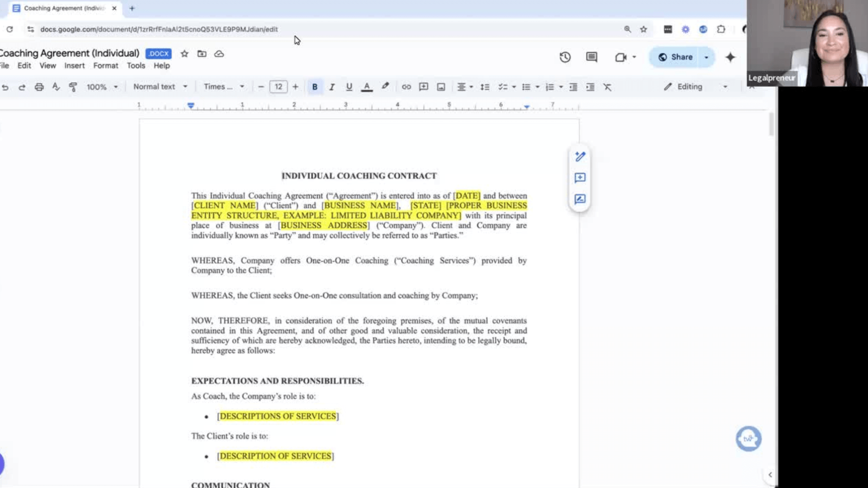Viewport: 868px width, 488px height.
Task: Start a video meeting
Action: click(621, 57)
